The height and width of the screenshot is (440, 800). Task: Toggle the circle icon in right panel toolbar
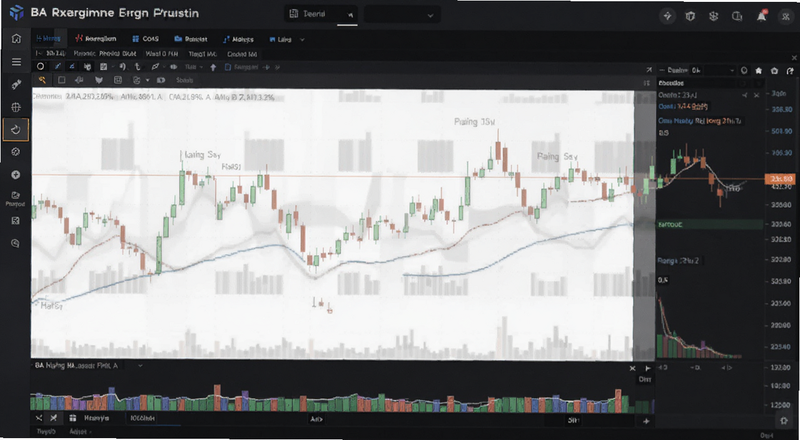tap(744, 70)
